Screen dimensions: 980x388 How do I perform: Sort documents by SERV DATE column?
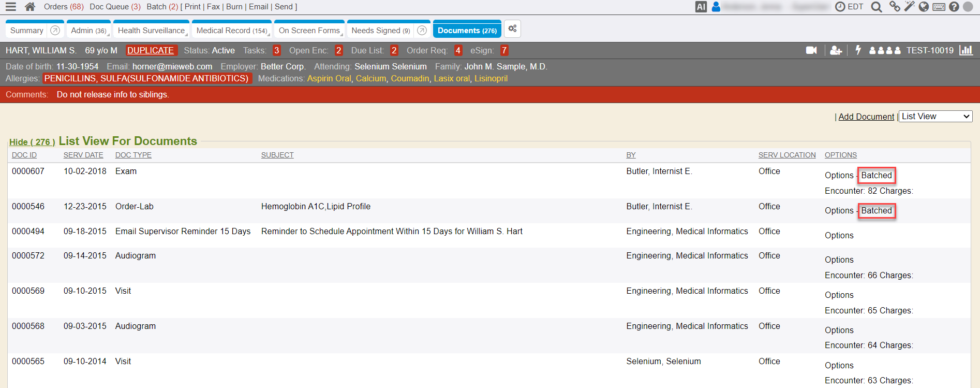click(83, 155)
